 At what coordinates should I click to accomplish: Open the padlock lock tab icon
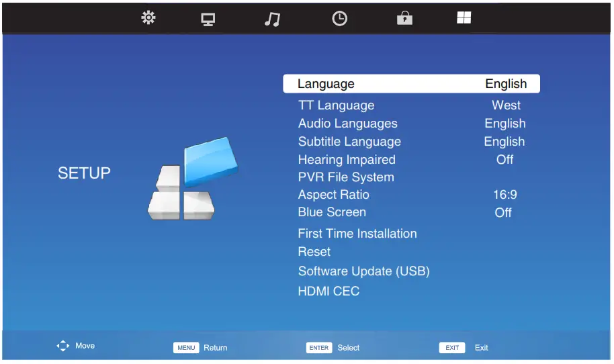404,18
